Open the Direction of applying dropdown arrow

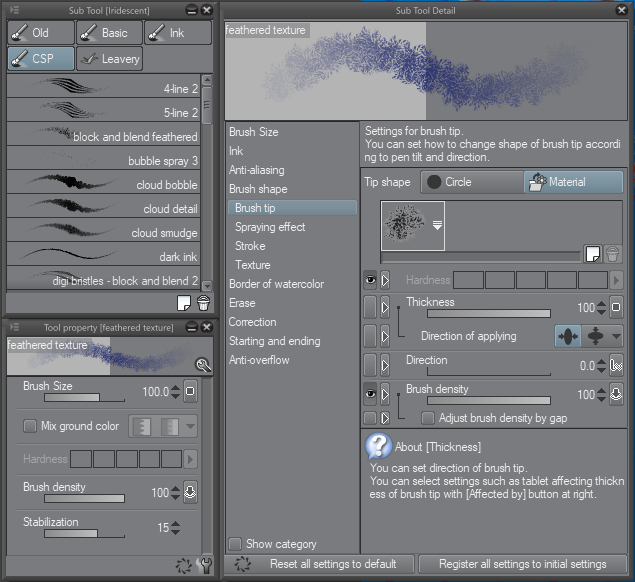[x=616, y=337]
